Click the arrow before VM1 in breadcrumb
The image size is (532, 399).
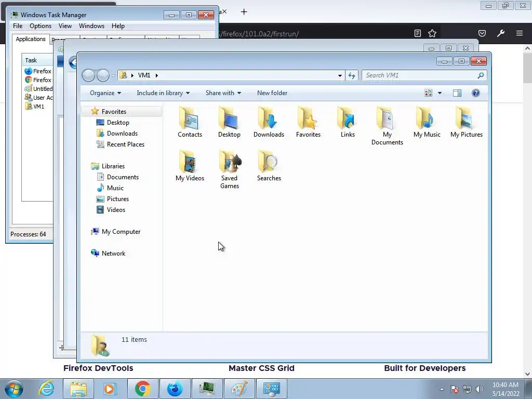132,75
